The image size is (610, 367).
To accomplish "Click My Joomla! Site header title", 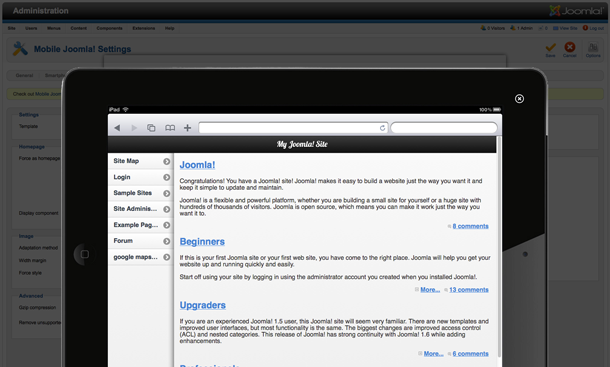I will point(302,144).
